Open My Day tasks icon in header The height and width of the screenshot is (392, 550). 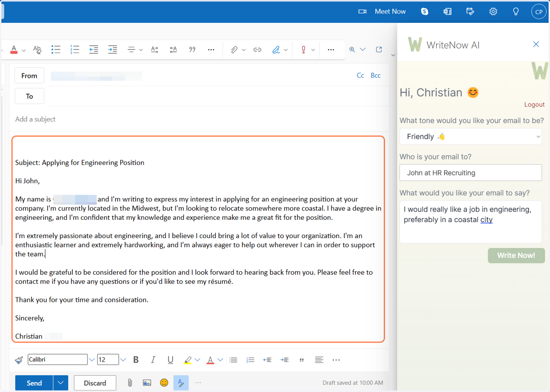470,11
